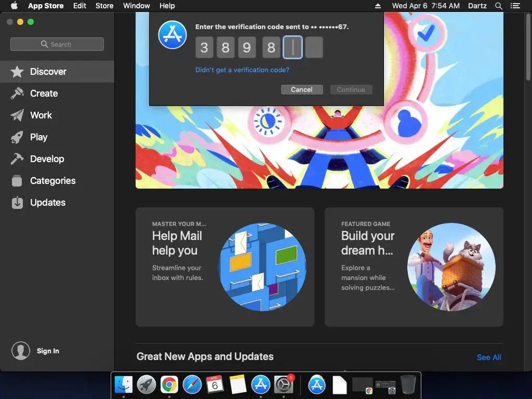Image resolution: width=532 pixels, height=399 pixels.
Task: Open the Discover section in sidebar
Action: [57, 72]
